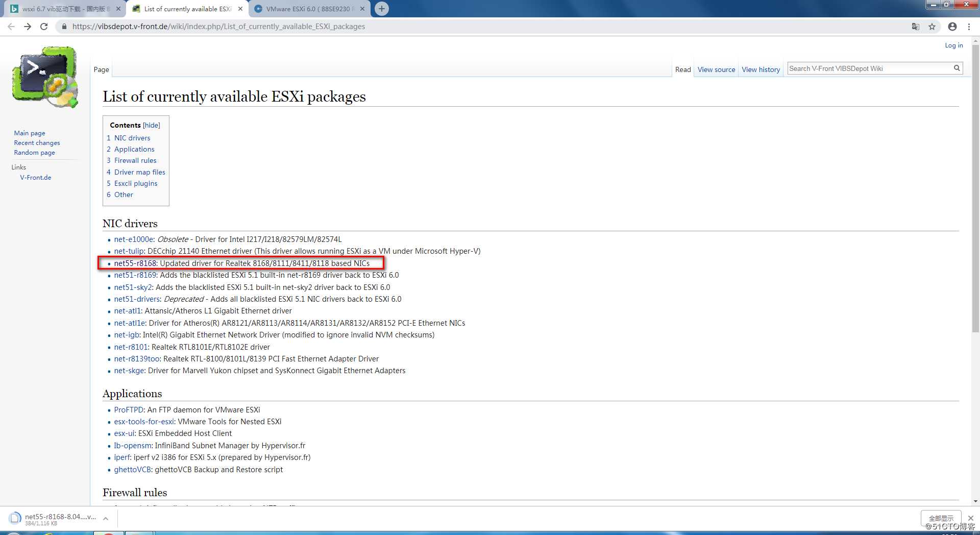Open the ProFTPD package link
980x535 pixels.
tap(129, 409)
